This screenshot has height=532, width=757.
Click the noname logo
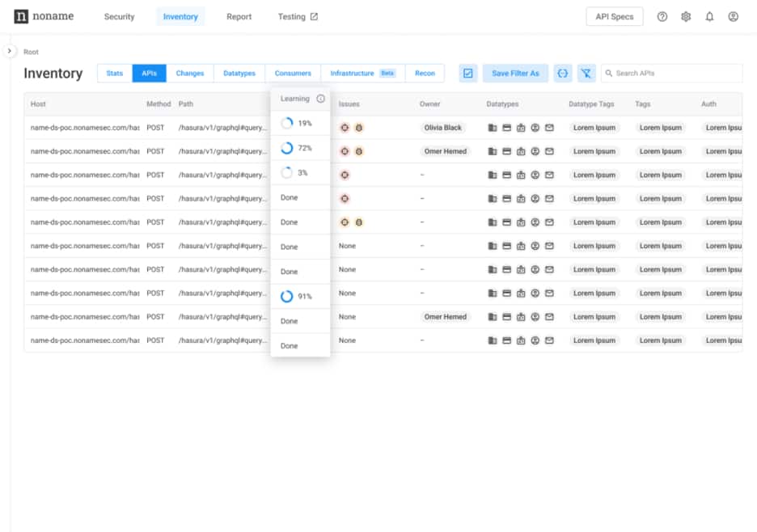tap(44, 16)
